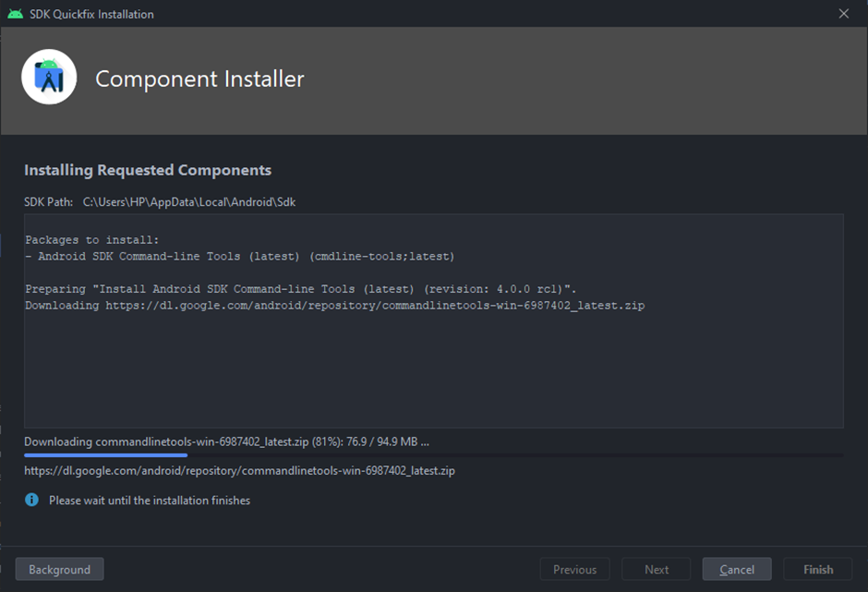Click the green Android icon in title bar
This screenshot has height=592, width=868.
(16, 14)
